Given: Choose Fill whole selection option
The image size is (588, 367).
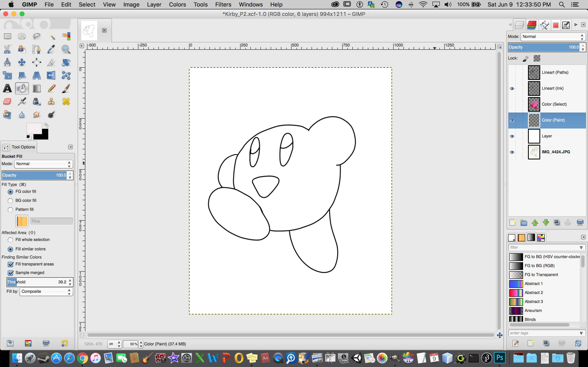Looking at the screenshot, I should 10,240.
